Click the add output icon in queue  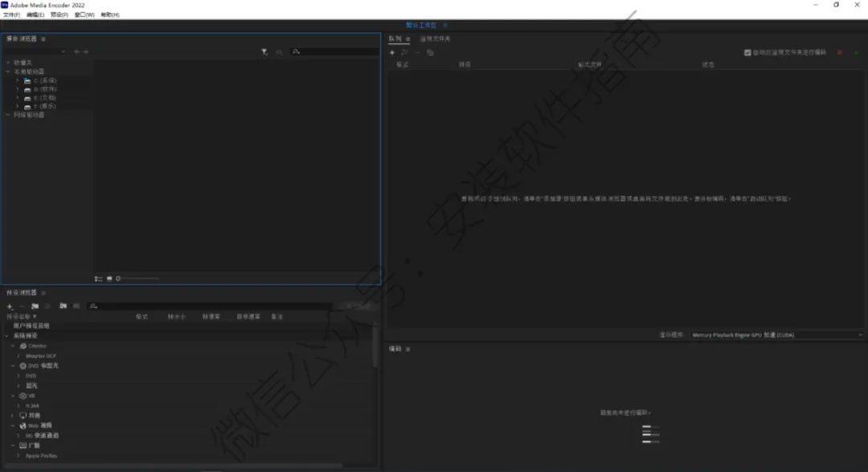pos(404,52)
